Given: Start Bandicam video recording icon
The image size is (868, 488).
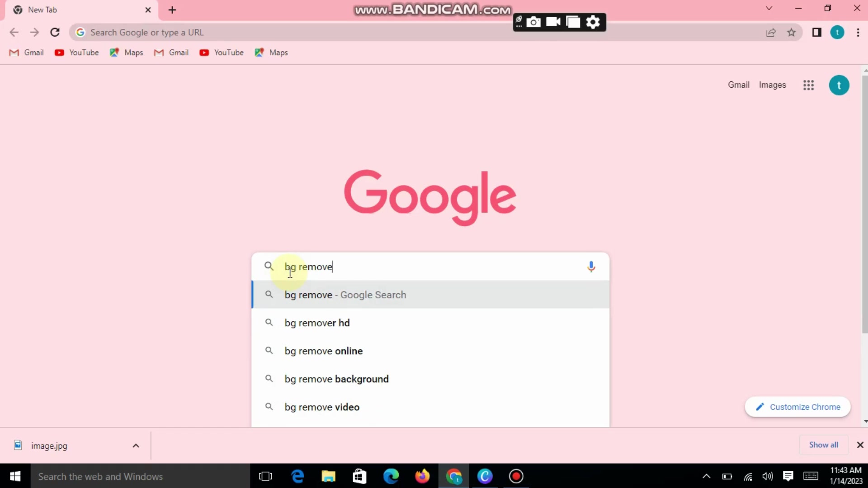Looking at the screenshot, I should click(x=553, y=22).
